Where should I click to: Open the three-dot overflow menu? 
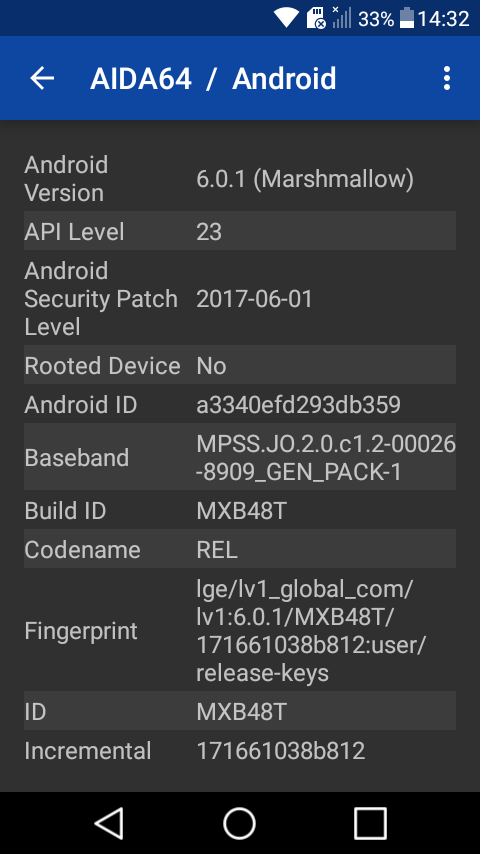447,78
